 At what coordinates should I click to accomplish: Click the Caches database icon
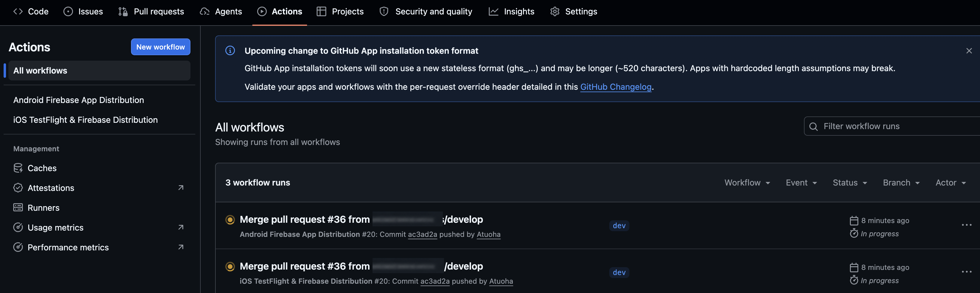pyautogui.click(x=18, y=168)
